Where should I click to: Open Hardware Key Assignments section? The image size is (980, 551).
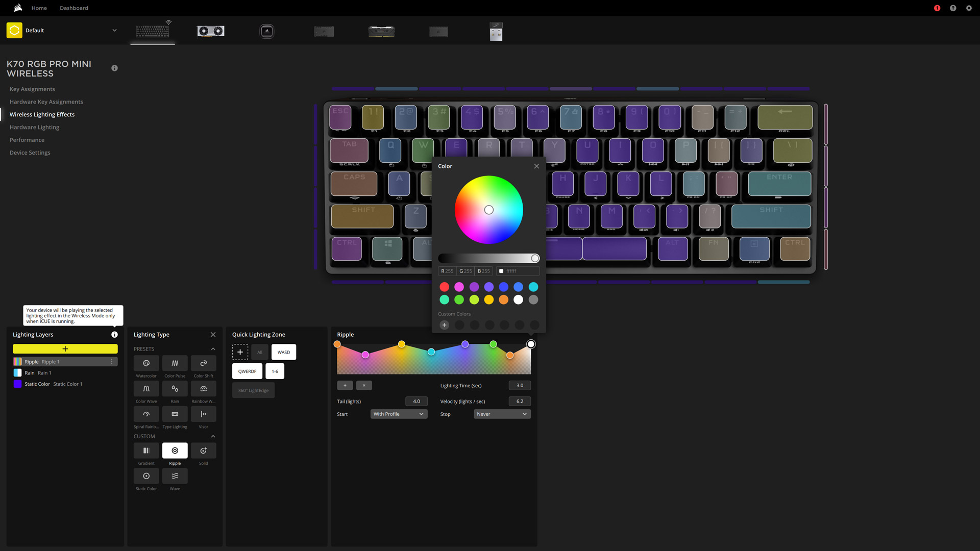[46, 102]
